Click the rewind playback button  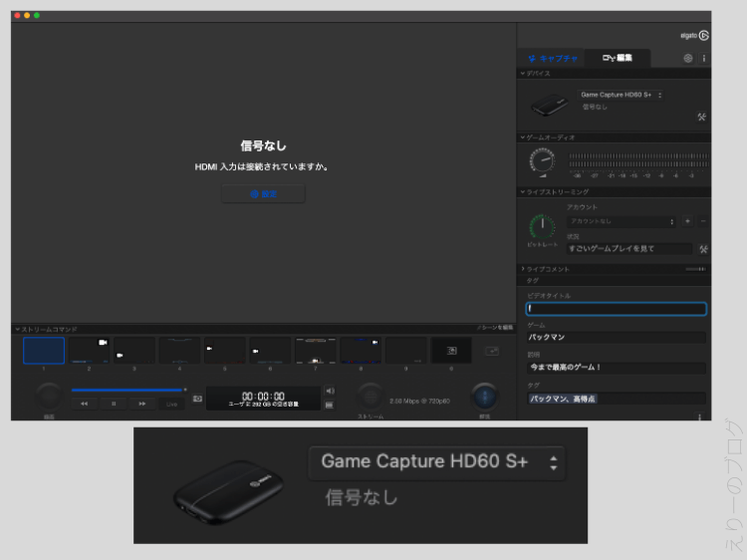pos(85,404)
